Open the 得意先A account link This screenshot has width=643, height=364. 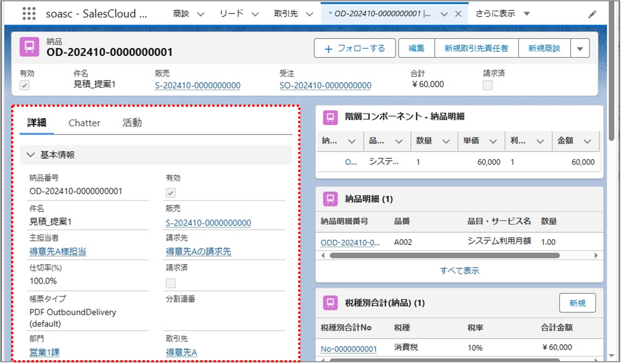pyautogui.click(x=181, y=352)
